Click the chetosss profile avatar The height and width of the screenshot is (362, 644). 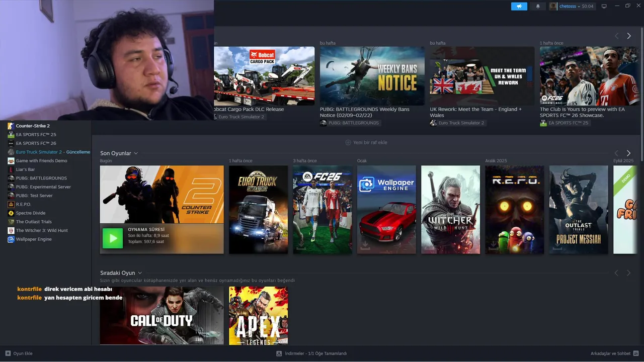pyautogui.click(x=553, y=6)
